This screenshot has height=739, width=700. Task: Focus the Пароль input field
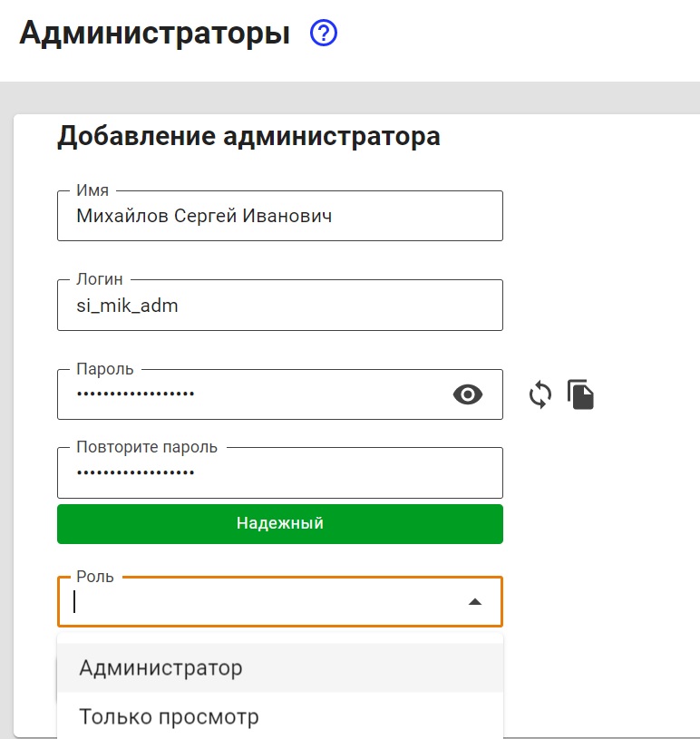(x=254, y=394)
